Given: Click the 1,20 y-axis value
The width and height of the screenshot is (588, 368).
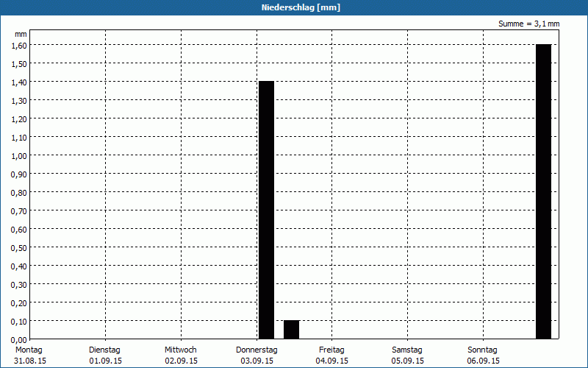Looking at the screenshot, I should pyautogui.click(x=19, y=119).
